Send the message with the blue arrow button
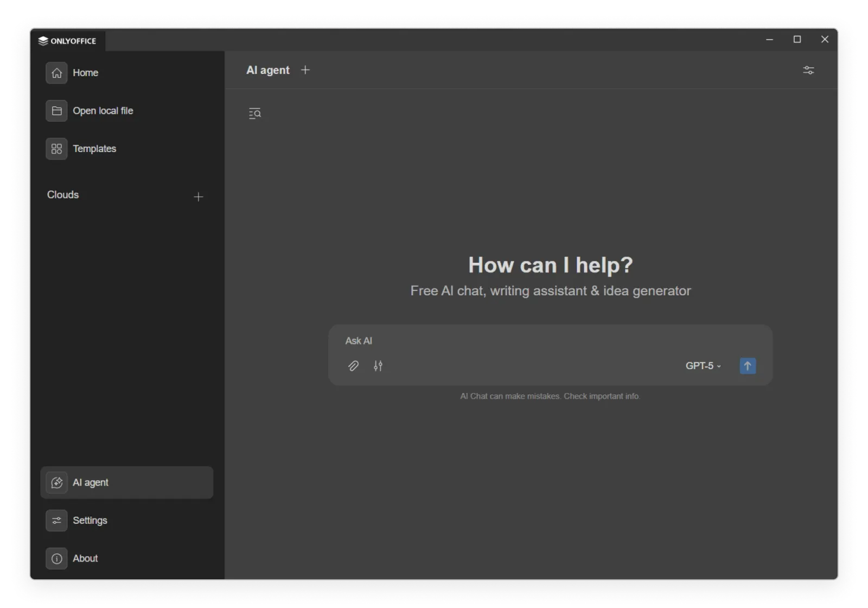Image resolution: width=868 pixels, height=608 pixels. tap(748, 366)
